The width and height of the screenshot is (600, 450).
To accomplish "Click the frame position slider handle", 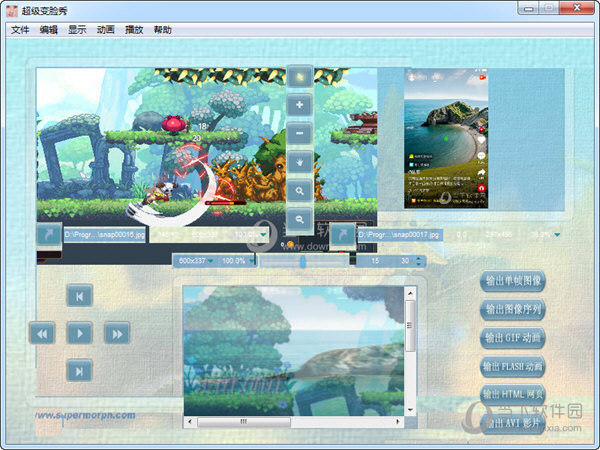I will coord(303,262).
